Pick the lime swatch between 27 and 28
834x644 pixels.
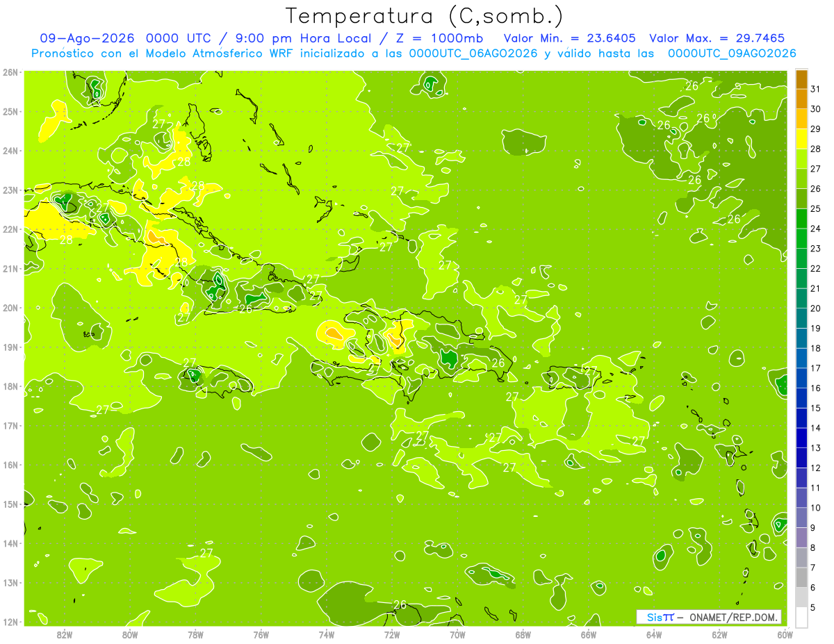(801, 158)
